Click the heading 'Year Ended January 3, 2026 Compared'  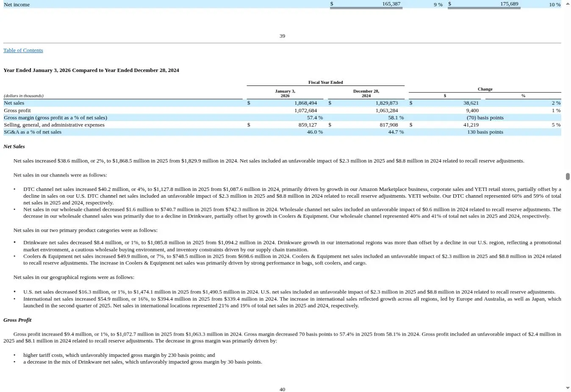pyautogui.click(x=91, y=70)
